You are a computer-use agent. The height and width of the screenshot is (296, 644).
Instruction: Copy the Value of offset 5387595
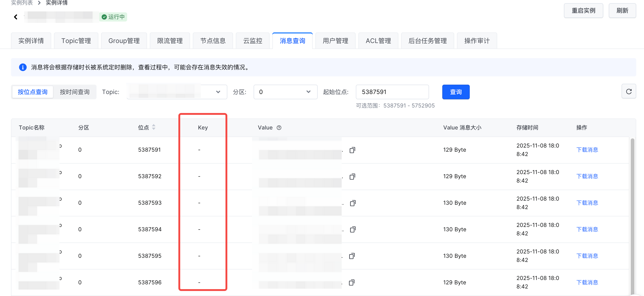[352, 256]
